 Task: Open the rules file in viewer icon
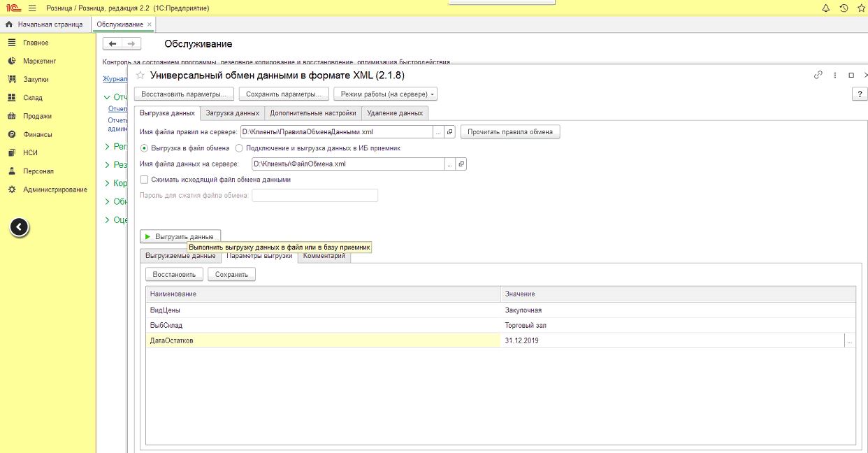point(450,131)
